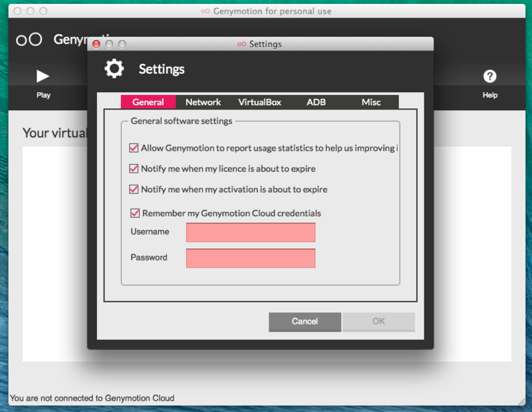Focus the Password input field
The height and width of the screenshot is (412, 532).
pos(251,258)
